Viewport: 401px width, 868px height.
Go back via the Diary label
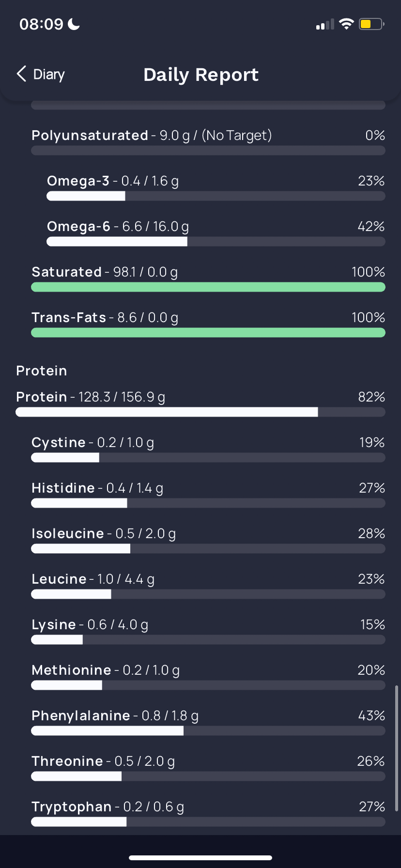(x=49, y=75)
